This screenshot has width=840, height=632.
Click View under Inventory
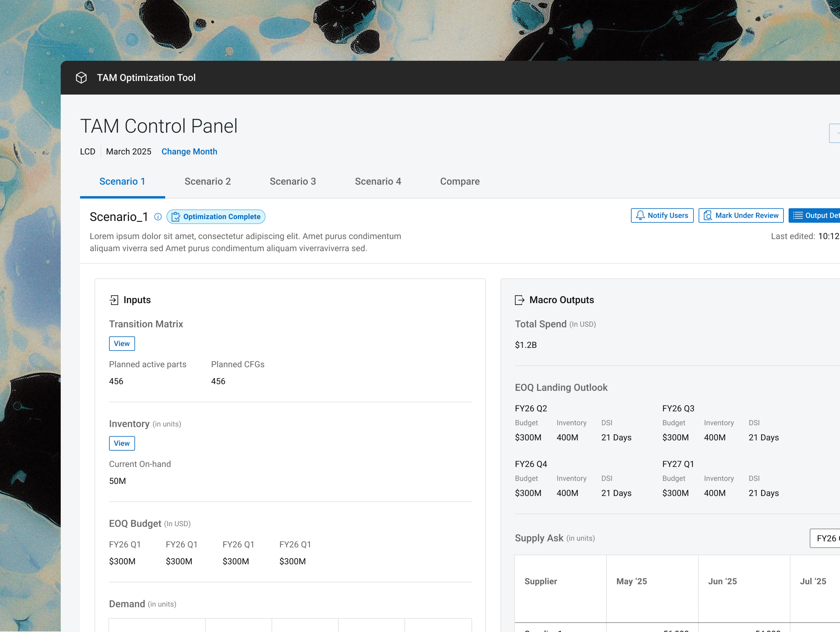(121, 443)
